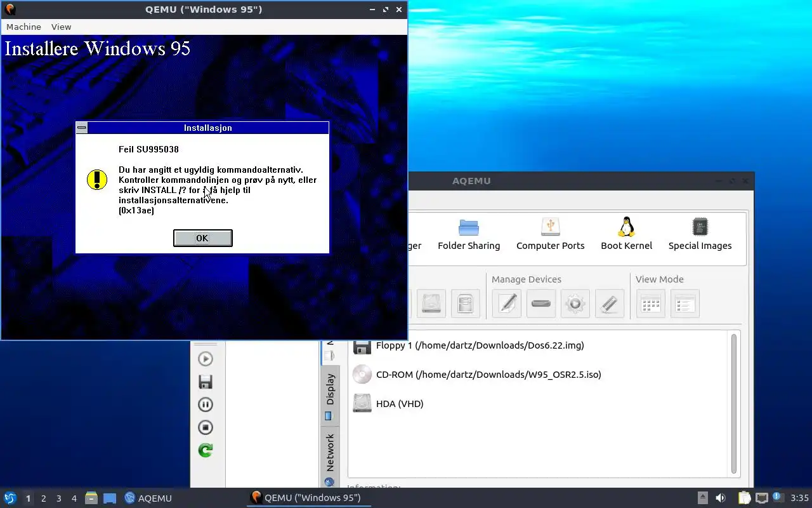Click the clock showing 3:35
Image resolution: width=812 pixels, height=508 pixels.
click(799, 498)
